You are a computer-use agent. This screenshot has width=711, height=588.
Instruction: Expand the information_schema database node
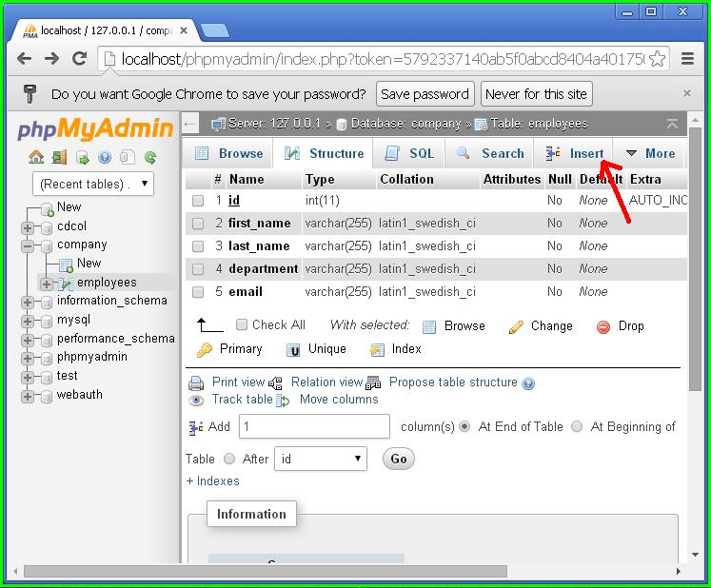28,303
